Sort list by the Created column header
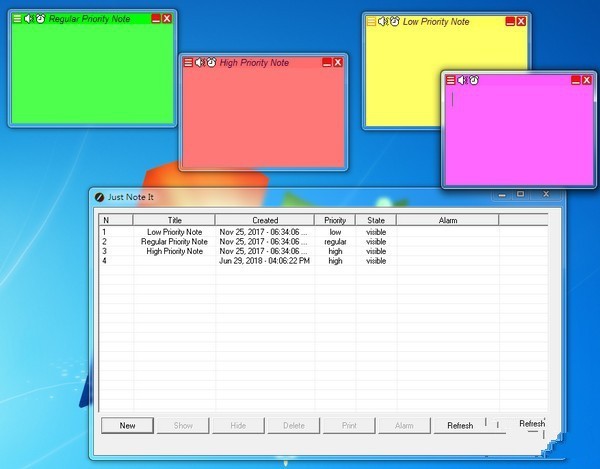600x469 pixels. coord(265,220)
